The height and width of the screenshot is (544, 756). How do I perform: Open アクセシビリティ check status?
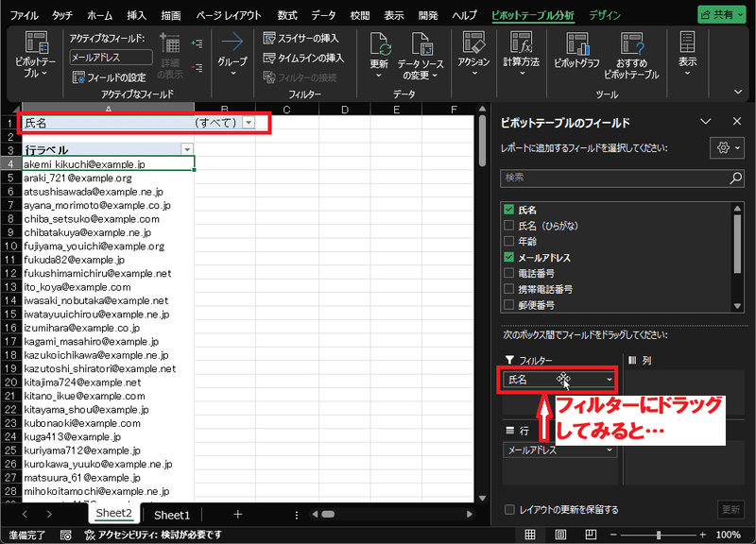153,535
